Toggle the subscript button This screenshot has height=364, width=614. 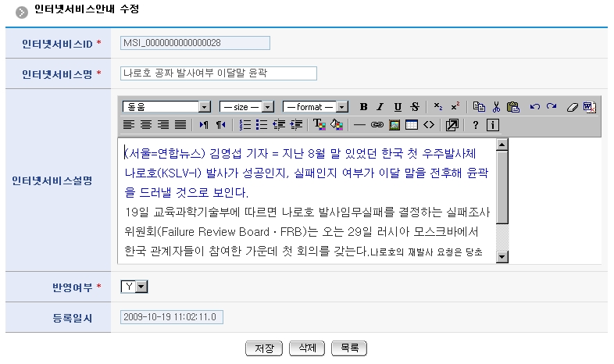(x=438, y=107)
